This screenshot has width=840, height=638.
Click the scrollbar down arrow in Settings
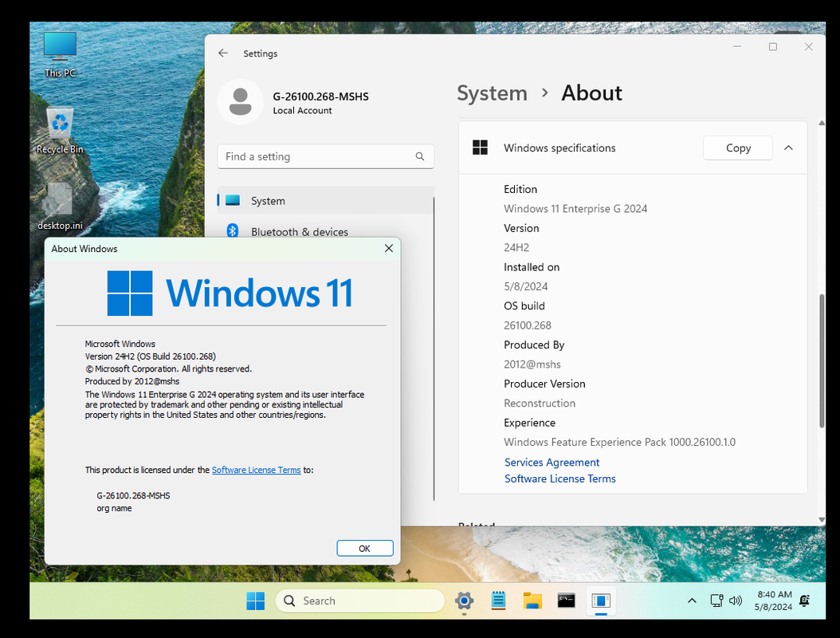tap(821, 519)
